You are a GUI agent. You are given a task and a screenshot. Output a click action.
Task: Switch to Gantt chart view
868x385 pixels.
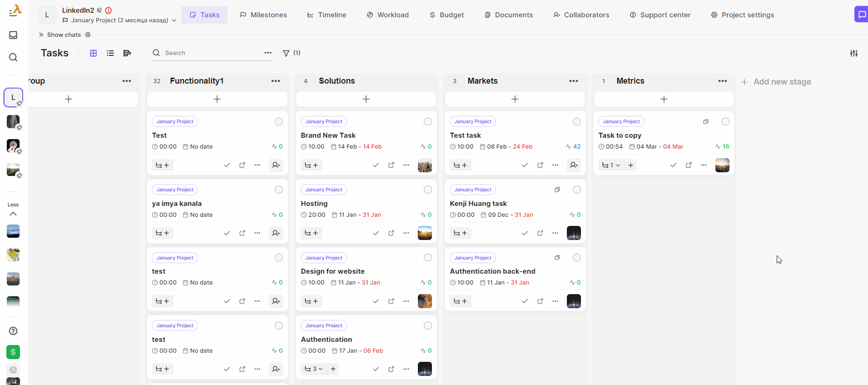tap(127, 53)
